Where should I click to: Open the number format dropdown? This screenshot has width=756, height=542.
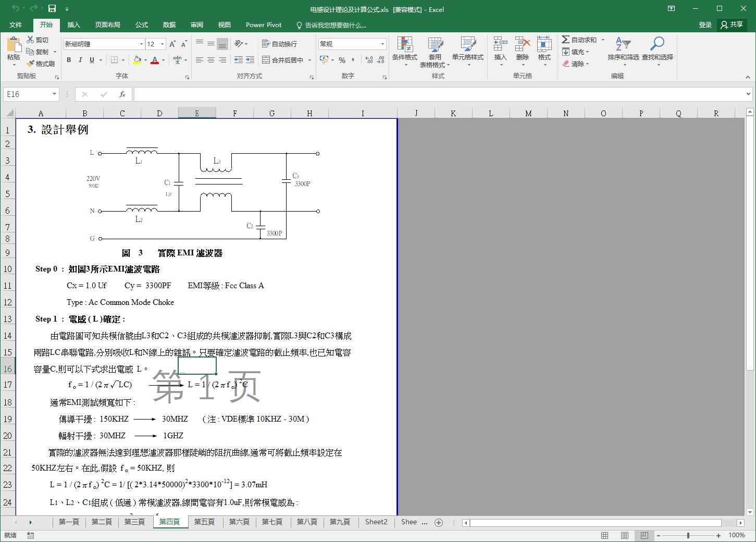(382, 44)
